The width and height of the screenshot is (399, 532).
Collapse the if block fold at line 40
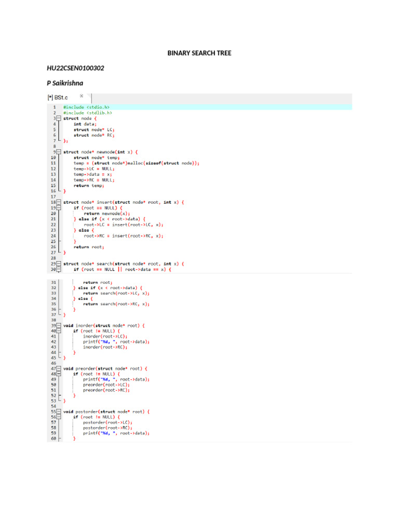(x=59, y=331)
